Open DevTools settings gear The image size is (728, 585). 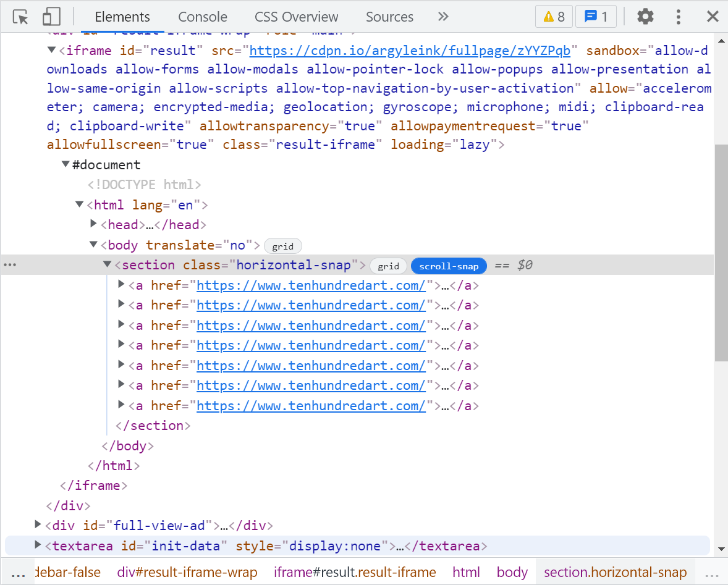click(x=645, y=17)
